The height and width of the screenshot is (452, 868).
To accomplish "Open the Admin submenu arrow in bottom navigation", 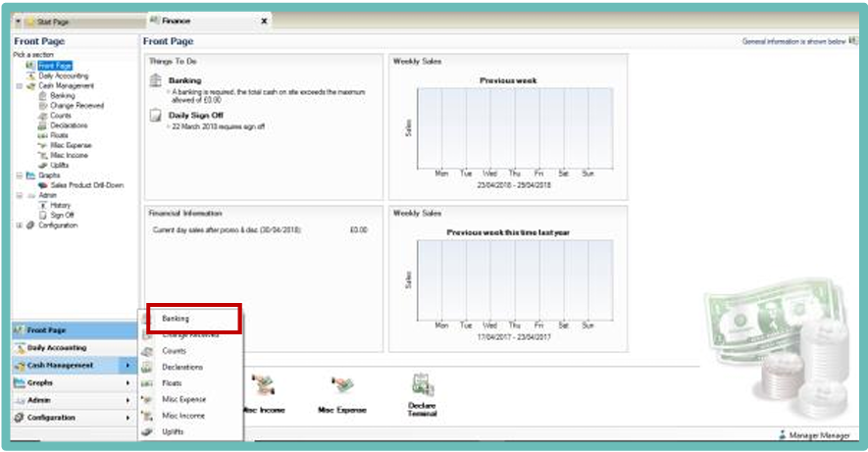I will [x=128, y=400].
